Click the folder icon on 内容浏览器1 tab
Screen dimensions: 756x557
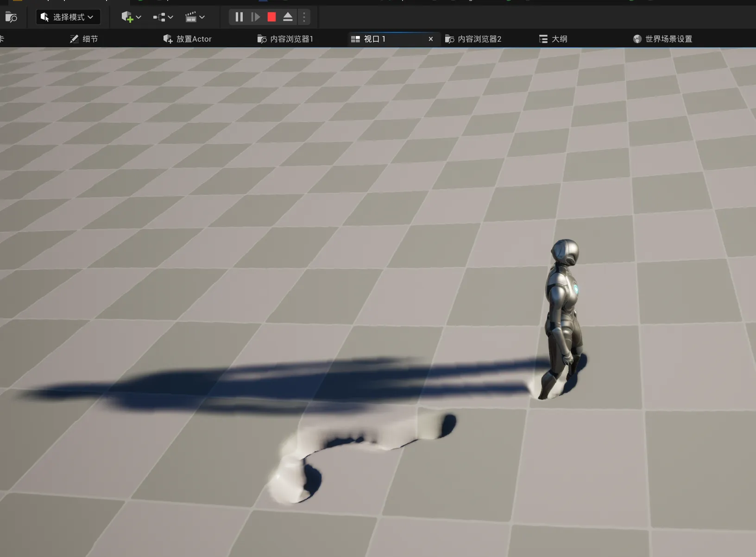pos(262,39)
